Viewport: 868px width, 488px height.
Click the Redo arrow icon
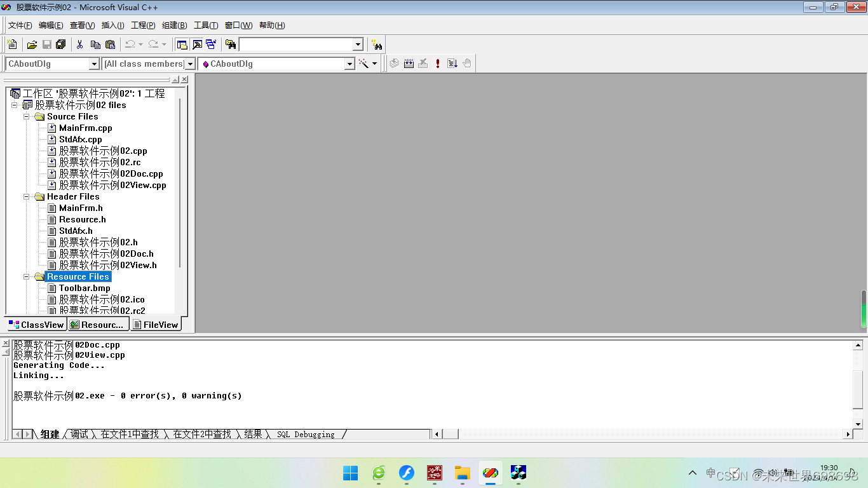[153, 44]
